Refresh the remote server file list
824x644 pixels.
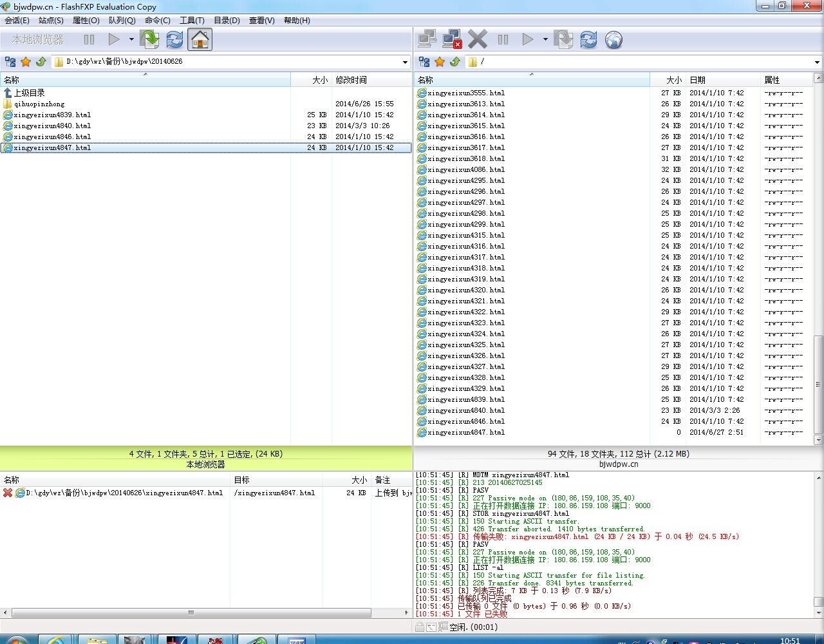(588, 40)
